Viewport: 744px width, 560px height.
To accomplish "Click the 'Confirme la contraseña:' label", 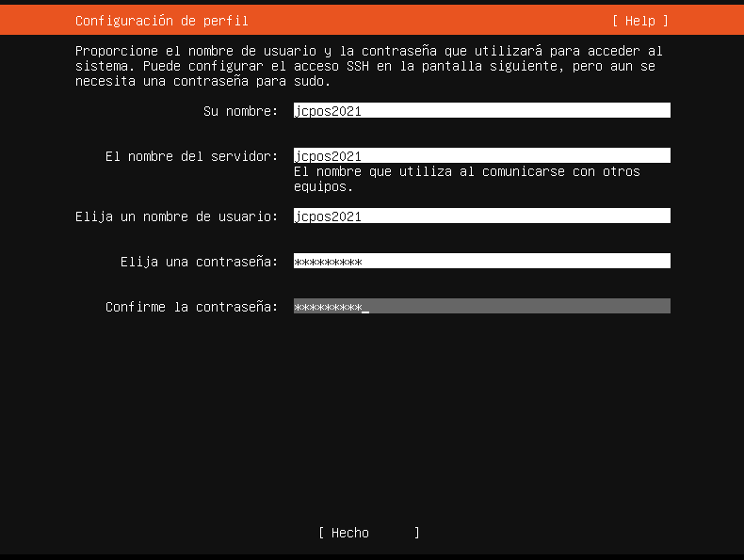I will (191, 307).
